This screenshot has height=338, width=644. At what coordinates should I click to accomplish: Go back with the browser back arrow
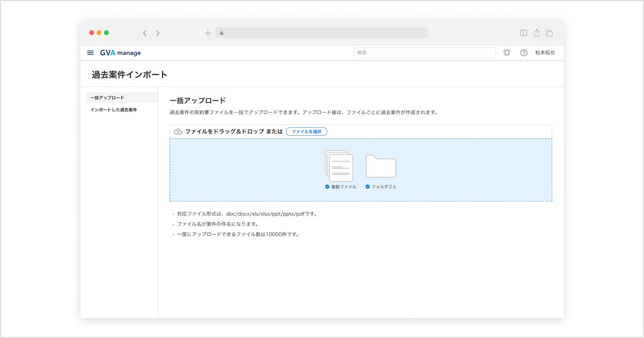click(x=145, y=33)
